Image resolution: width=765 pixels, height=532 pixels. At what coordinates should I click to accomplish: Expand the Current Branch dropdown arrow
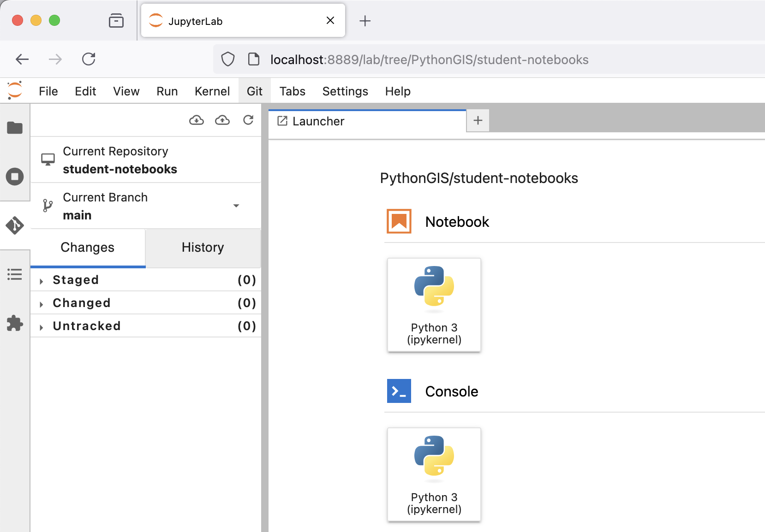click(x=236, y=206)
